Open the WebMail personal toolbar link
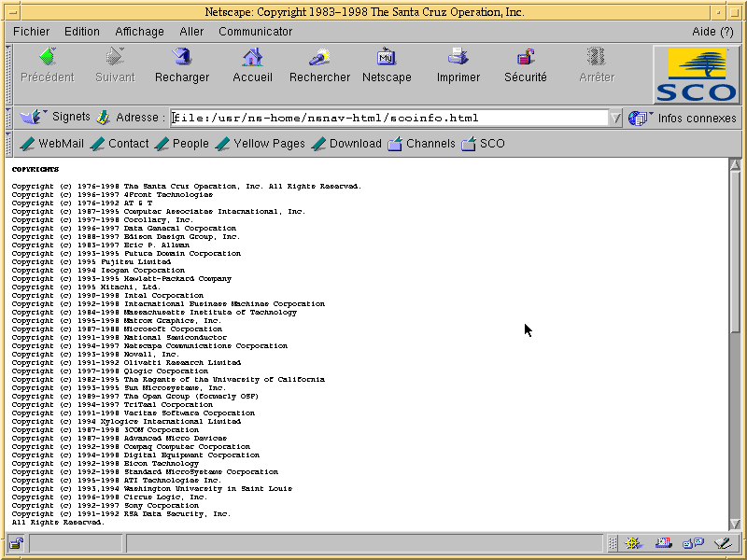 [x=51, y=144]
